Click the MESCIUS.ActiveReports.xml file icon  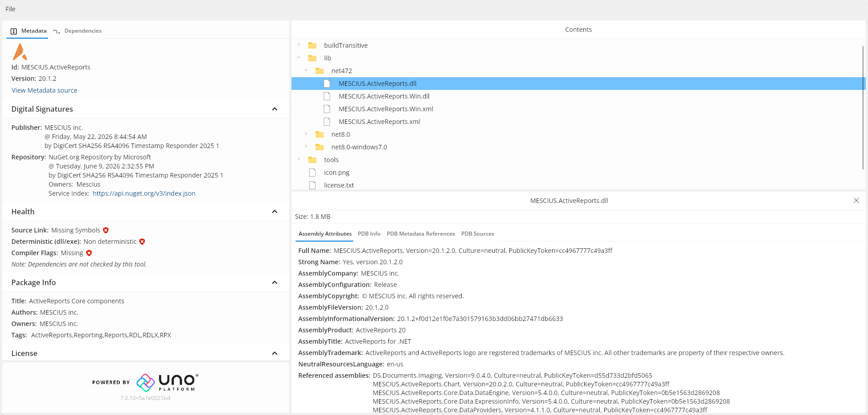(x=327, y=122)
